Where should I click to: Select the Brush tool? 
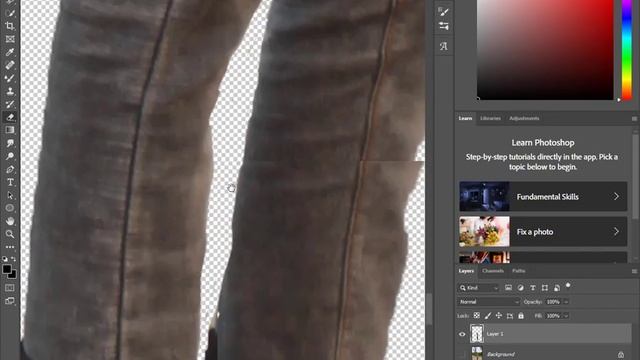point(10,78)
